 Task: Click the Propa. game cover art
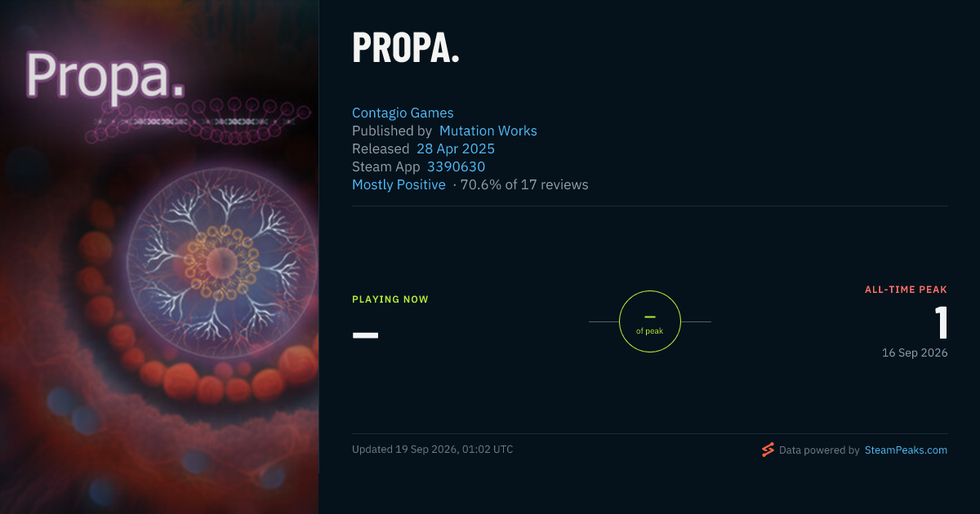tap(159, 257)
